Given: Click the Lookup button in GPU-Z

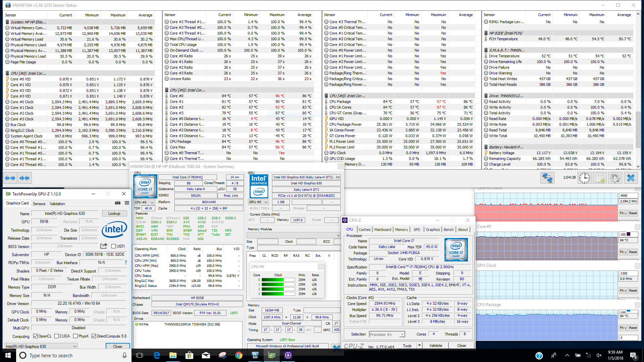Looking at the screenshot, I should click(114, 214).
